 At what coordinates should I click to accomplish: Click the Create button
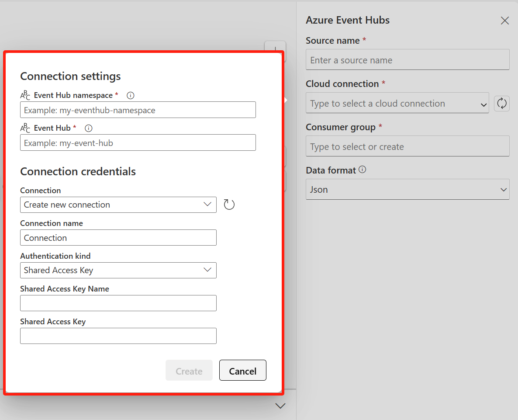pyautogui.click(x=189, y=371)
